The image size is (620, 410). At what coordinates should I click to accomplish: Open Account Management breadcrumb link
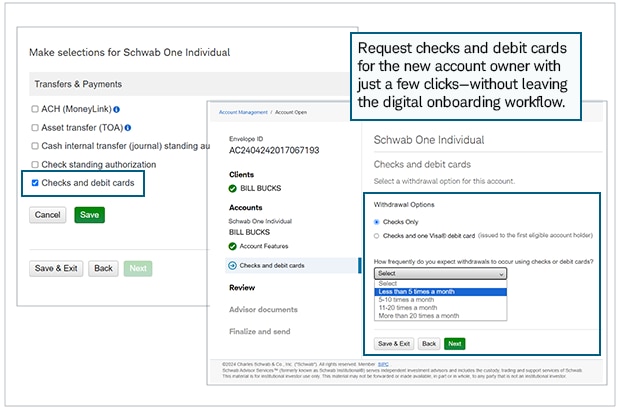[243, 112]
